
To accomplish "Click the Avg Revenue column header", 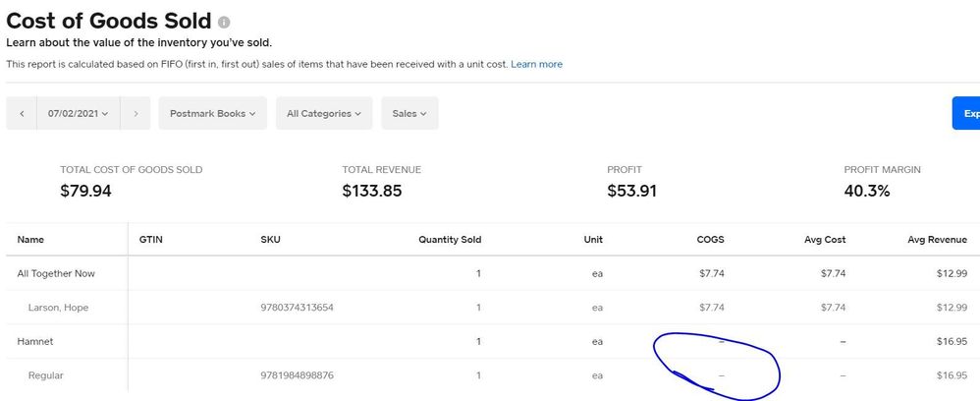I will (943, 239).
